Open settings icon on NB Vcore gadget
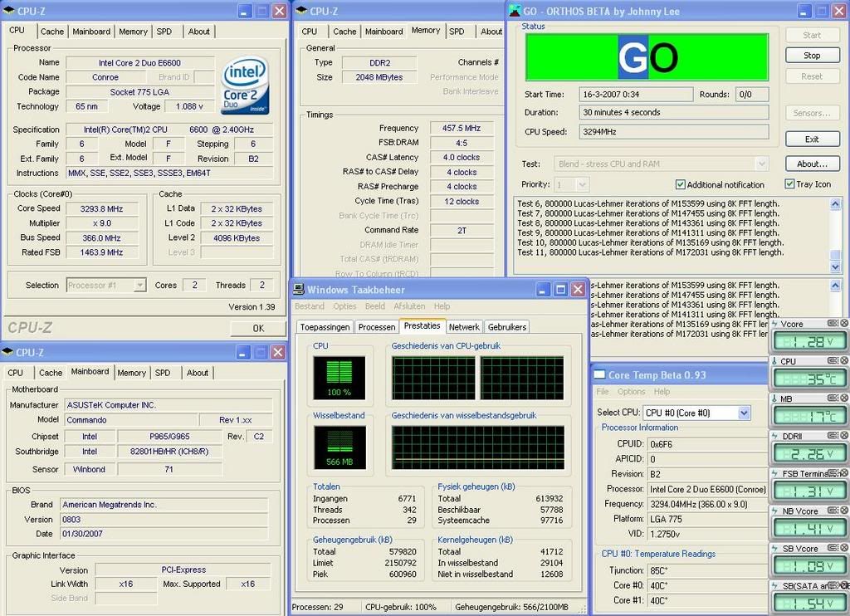 [x=833, y=511]
